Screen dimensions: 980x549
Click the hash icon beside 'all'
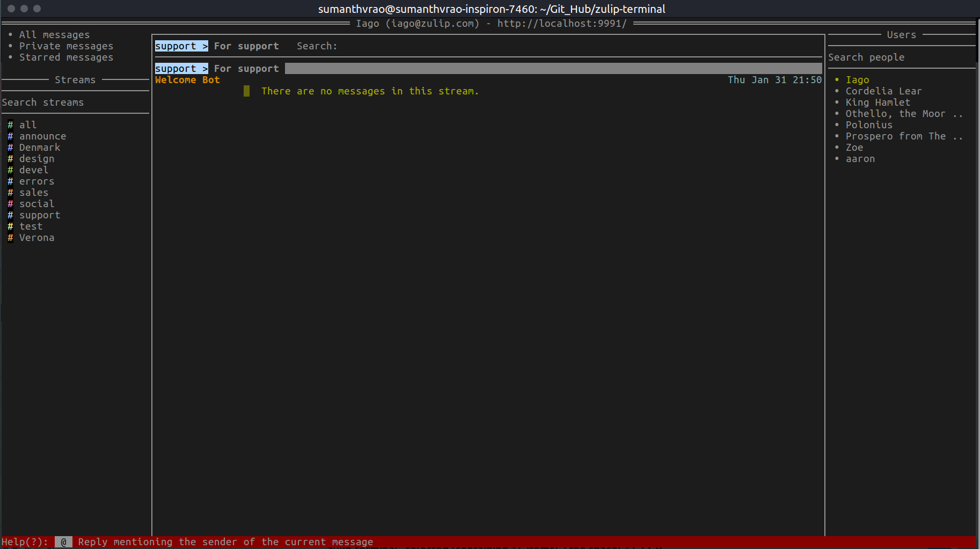(x=10, y=125)
